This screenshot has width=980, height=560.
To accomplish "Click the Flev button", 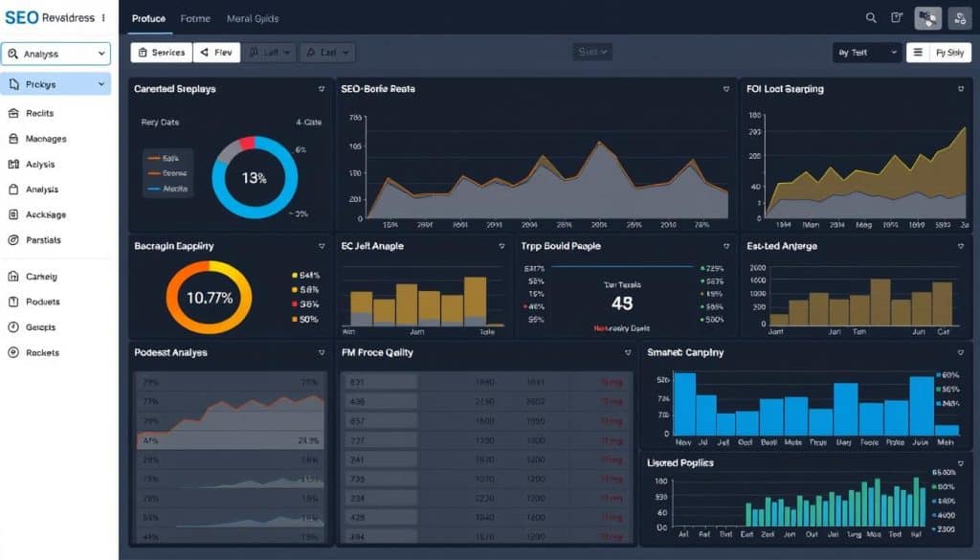I will (216, 53).
